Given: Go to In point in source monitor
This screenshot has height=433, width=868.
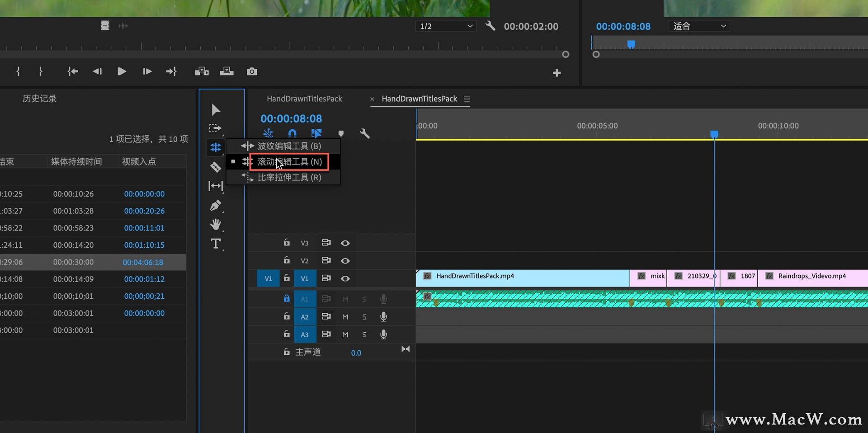Looking at the screenshot, I should coord(73,71).
